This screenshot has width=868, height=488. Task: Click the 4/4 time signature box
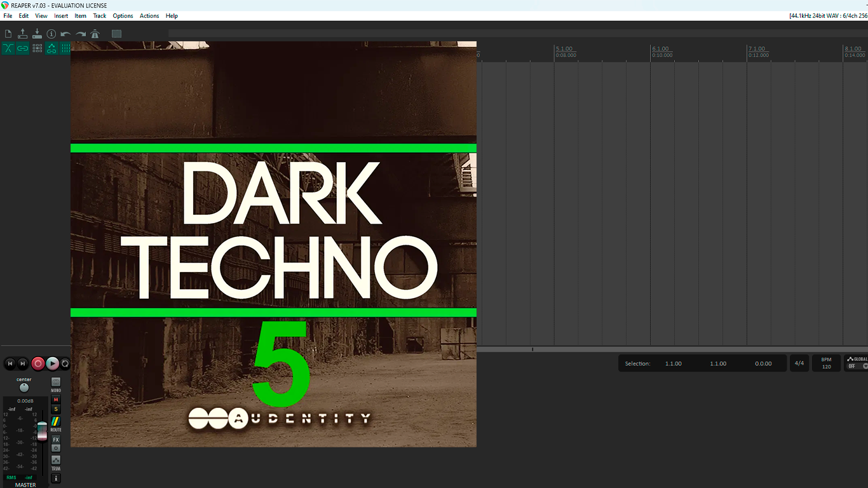(x=799, y=363)
